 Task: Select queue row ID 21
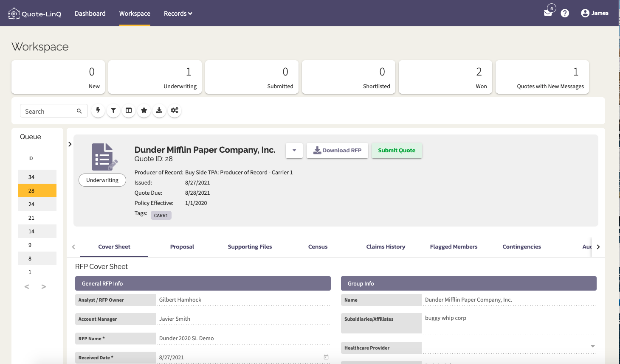pos(37,218)
